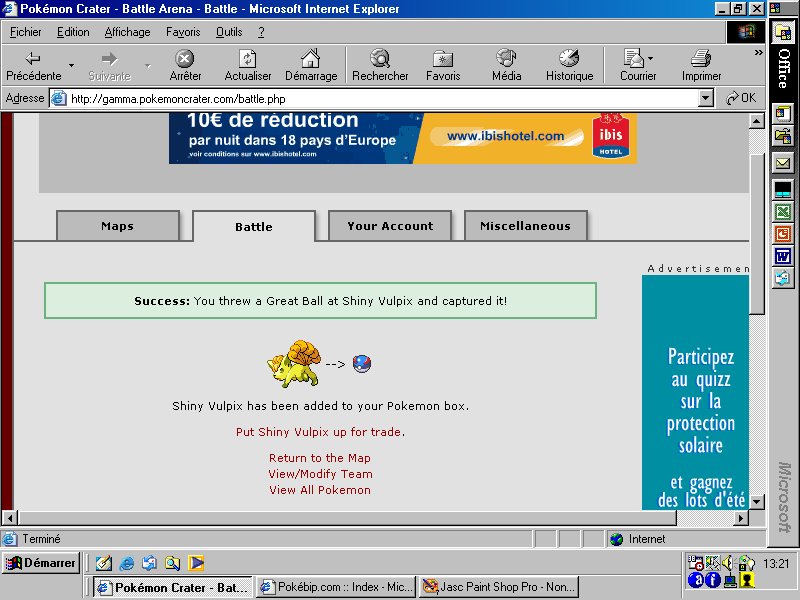Switch to the Maps tab
The height and width of the screenshot is (600, 800).
pos(117,226)
